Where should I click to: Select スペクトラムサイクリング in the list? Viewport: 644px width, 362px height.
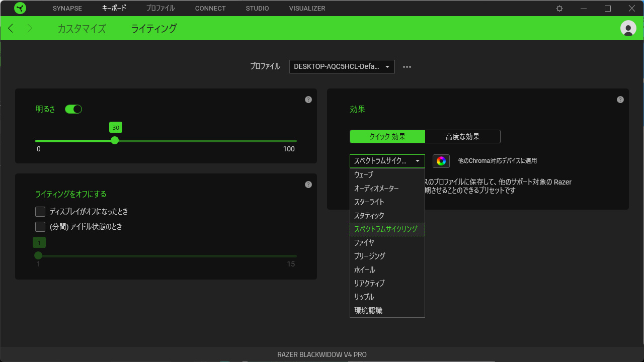click(x=387, y=229)
